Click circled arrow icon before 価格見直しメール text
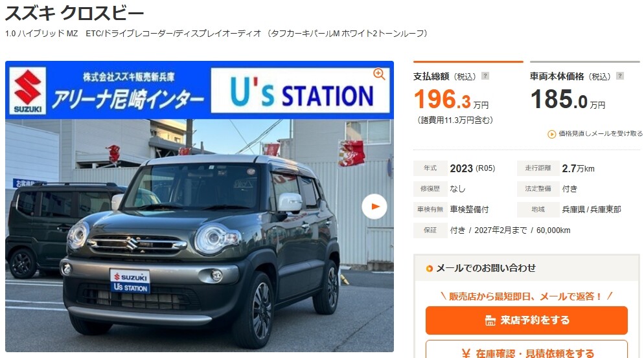The height and width of the screenshot is (358, 644). [x=551, y=134]
